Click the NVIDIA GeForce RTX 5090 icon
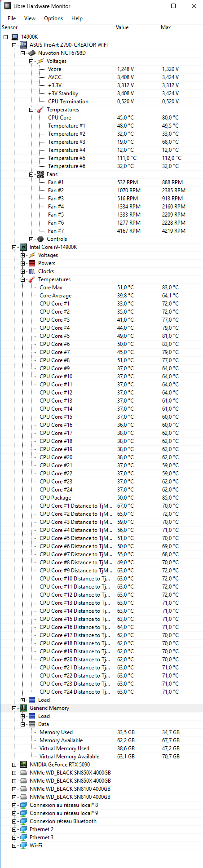The width and height of the screenshot is (203, 868). pos(23,765)
